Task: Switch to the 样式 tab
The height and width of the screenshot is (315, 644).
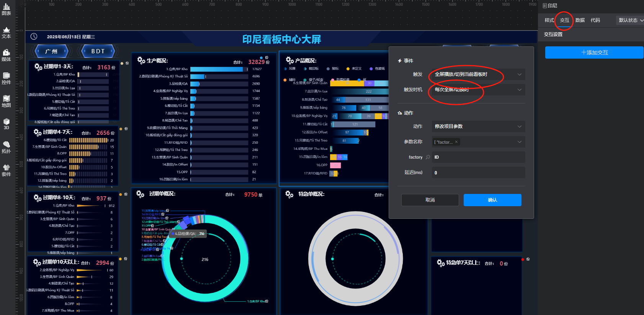Action: coord(549,20)
